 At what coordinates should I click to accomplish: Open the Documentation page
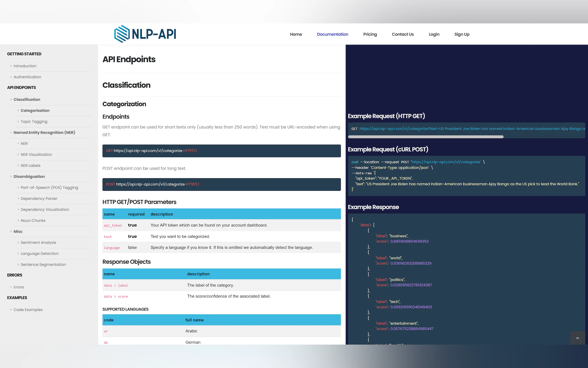[x=332, y=34]
